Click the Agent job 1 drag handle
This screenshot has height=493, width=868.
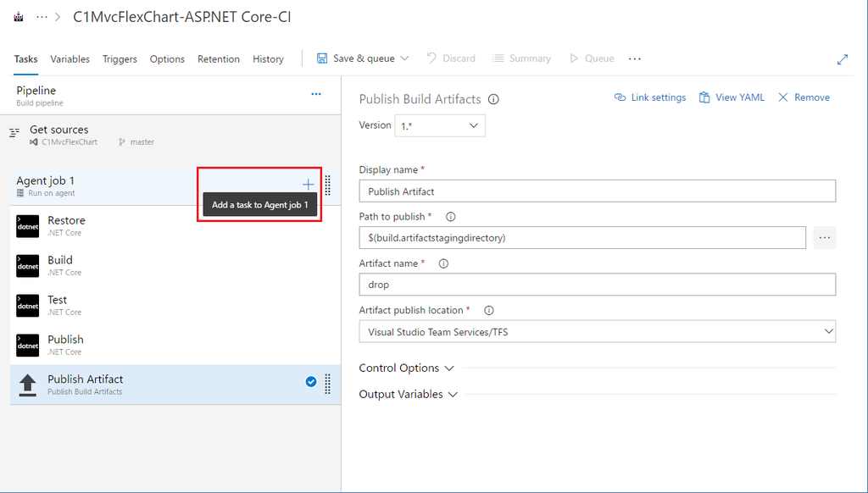[328, 186]
